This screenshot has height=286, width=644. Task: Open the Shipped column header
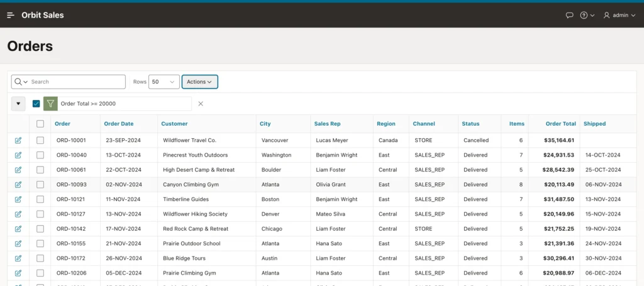(x=595, y=123)
